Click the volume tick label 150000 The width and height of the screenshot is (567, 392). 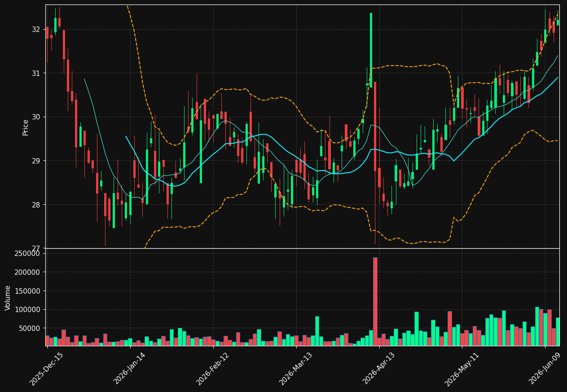click(28, 291)
